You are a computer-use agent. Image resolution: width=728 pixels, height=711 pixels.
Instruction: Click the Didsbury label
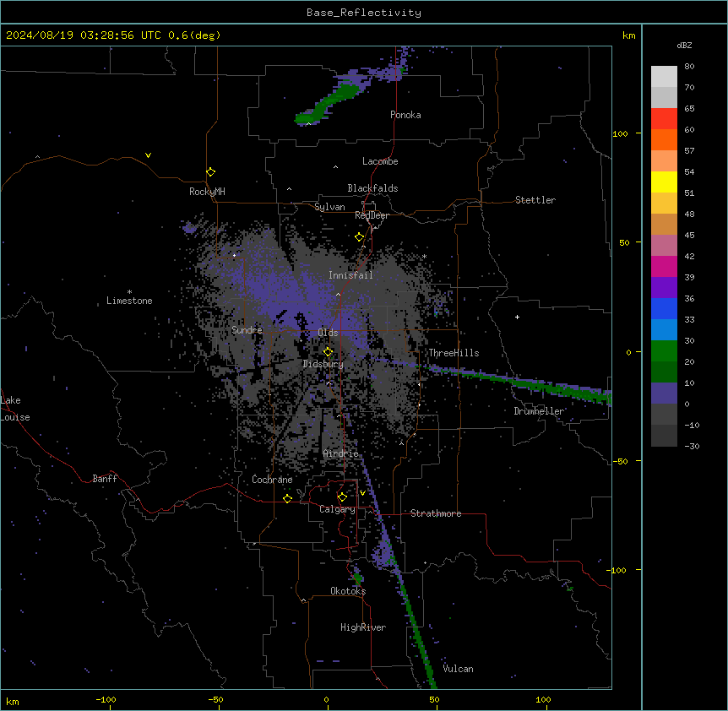coord(323,364)
